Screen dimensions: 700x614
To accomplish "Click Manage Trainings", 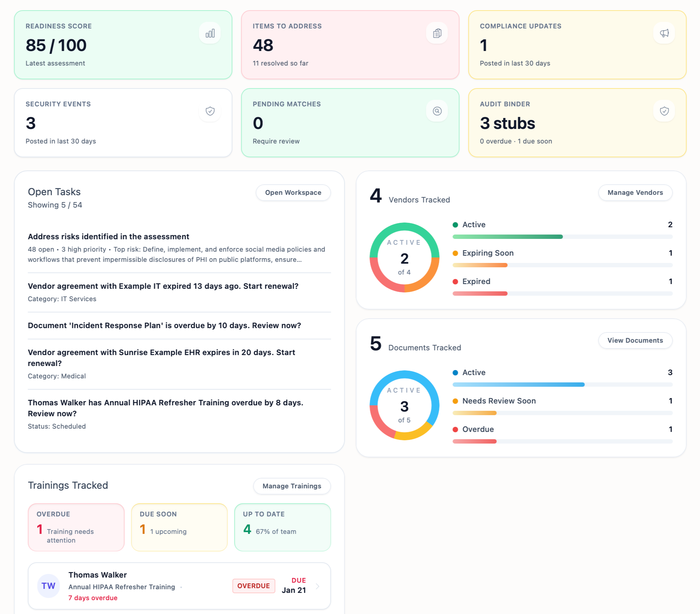I will click(292, 486).
